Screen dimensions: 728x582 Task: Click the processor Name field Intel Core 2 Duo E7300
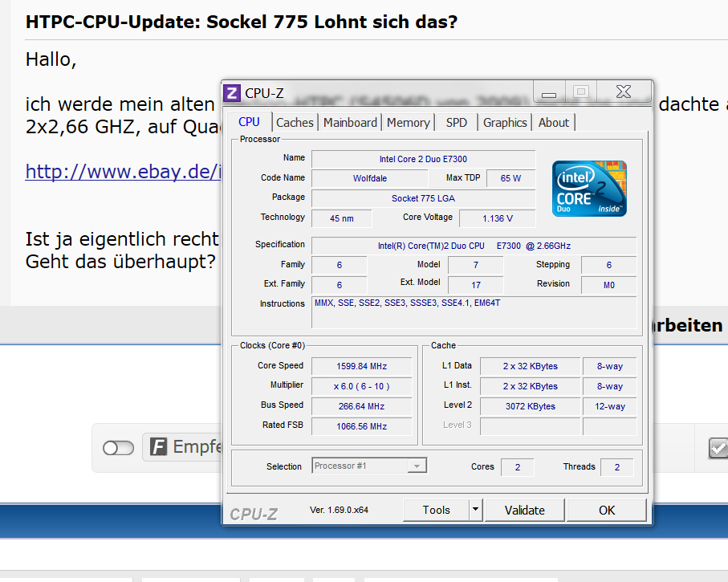[x=424, y=159]
